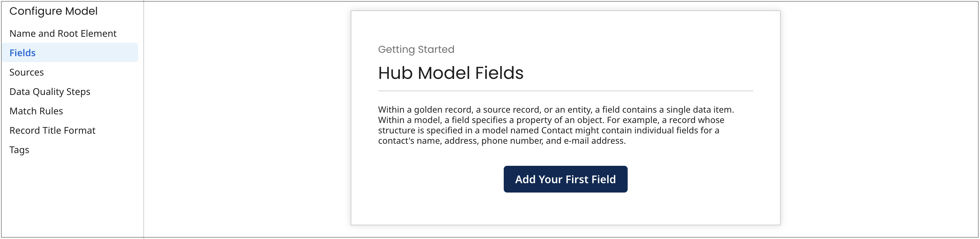The height and width of the screenshot is (239, 980).
Task: Select Tags in the sidebar
Action: pyautogui.click(x=19, y=150)
